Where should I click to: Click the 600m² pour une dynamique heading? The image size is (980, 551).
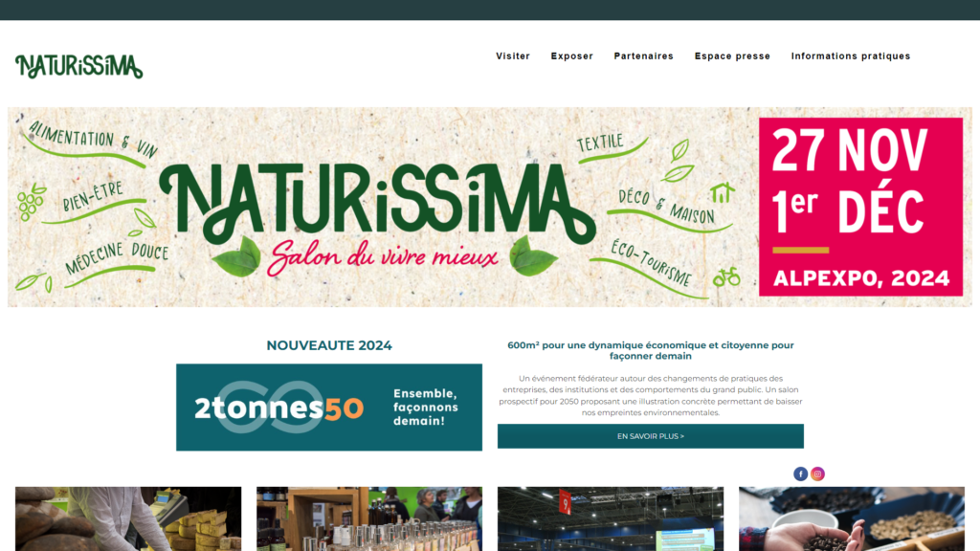tap(651, 350)
